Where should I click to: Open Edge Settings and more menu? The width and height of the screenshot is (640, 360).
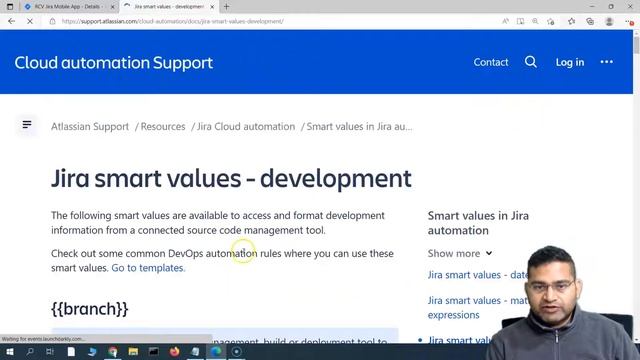pos(629,22)
